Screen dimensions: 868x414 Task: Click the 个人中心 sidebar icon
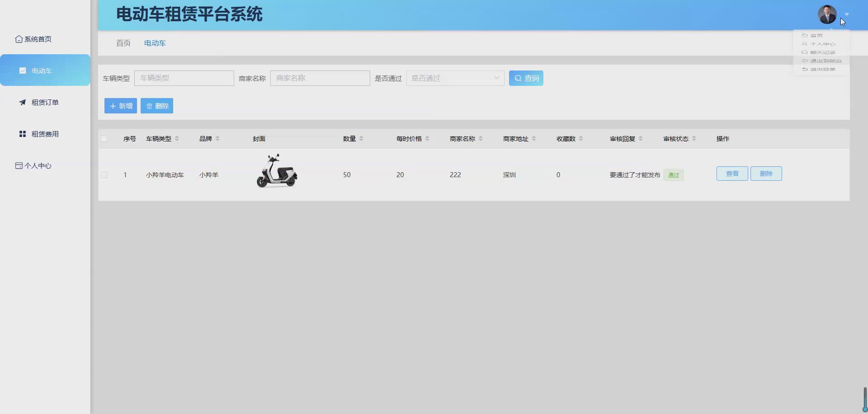(18, 165)
